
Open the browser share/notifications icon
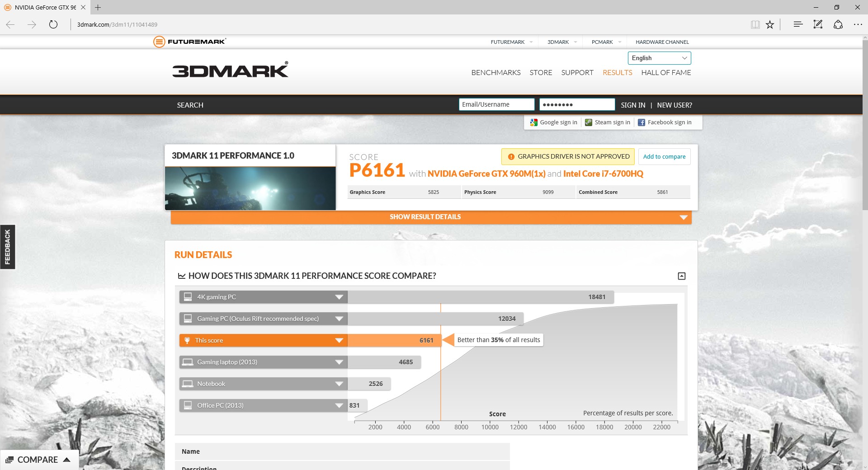[x=838, y=24]
